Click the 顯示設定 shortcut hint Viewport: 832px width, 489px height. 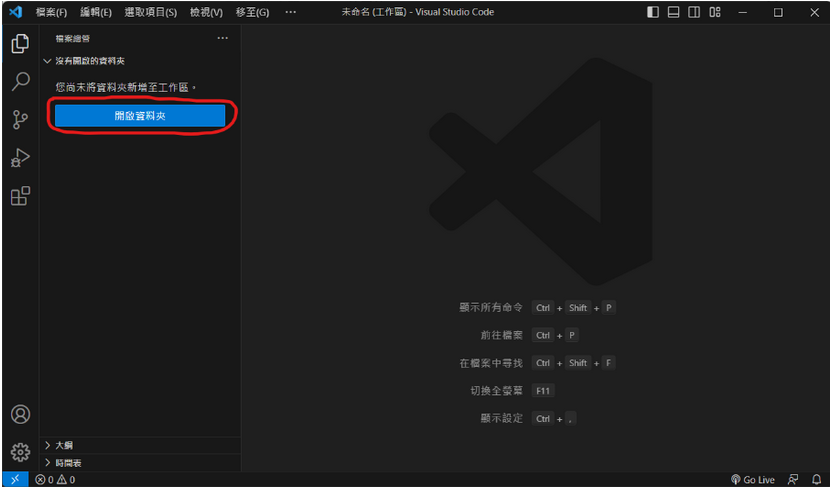tap(501, 419)
